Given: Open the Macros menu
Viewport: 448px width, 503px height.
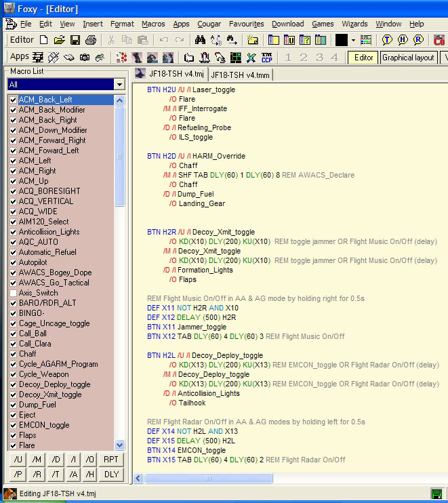Looking at the screenshot, I should point(153,24).
